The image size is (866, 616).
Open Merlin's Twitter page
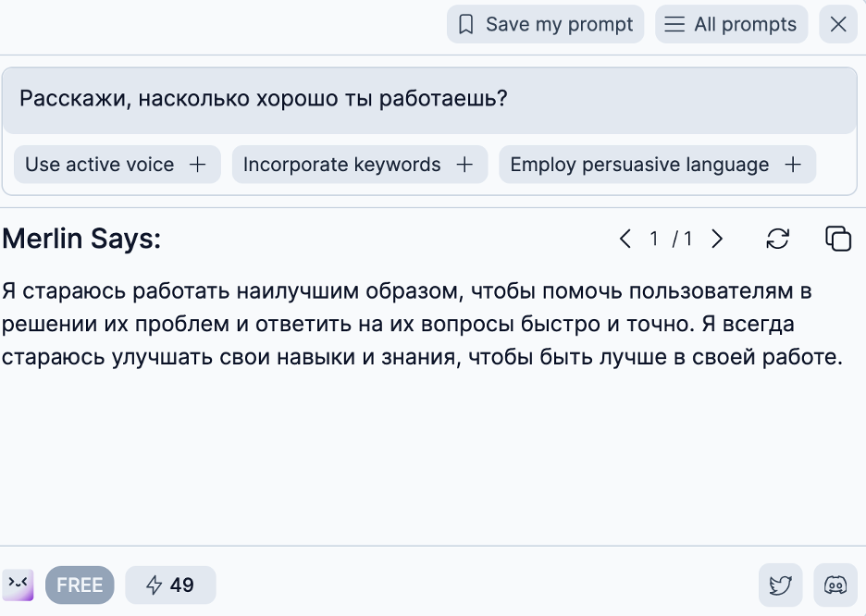tap(781, 585)
